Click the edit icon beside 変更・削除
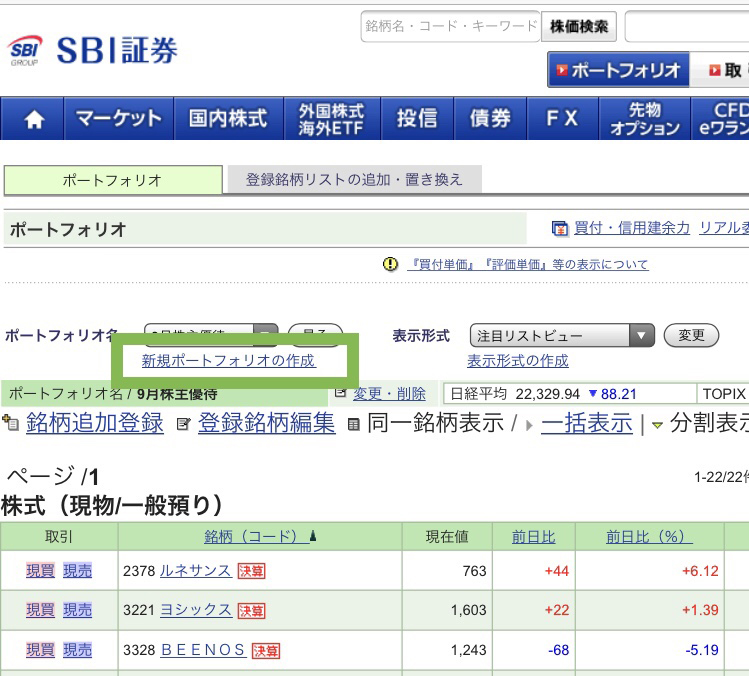The height and width of the screenshot is (676, 749). pyautogui.click(x=340, y=393)
